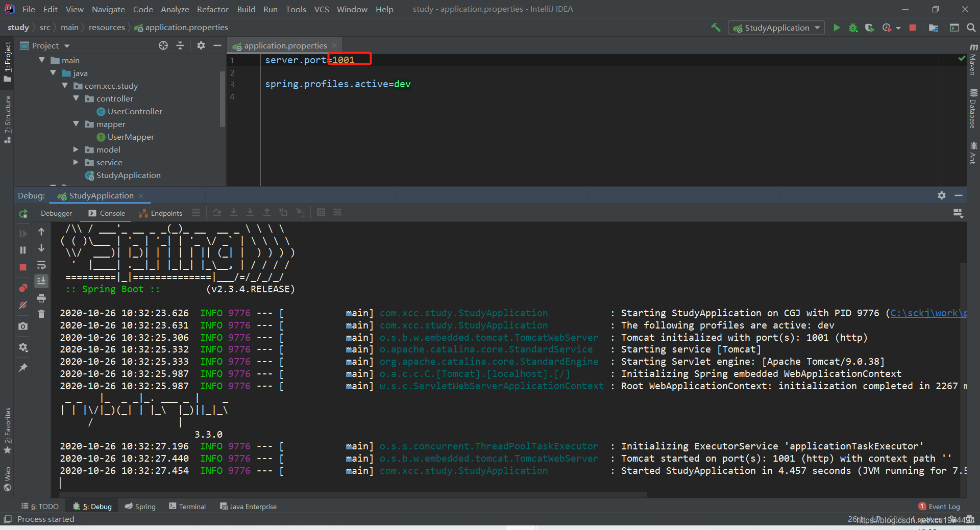Pin the Debug tab

pyautogui.click(x=23, y=368)
